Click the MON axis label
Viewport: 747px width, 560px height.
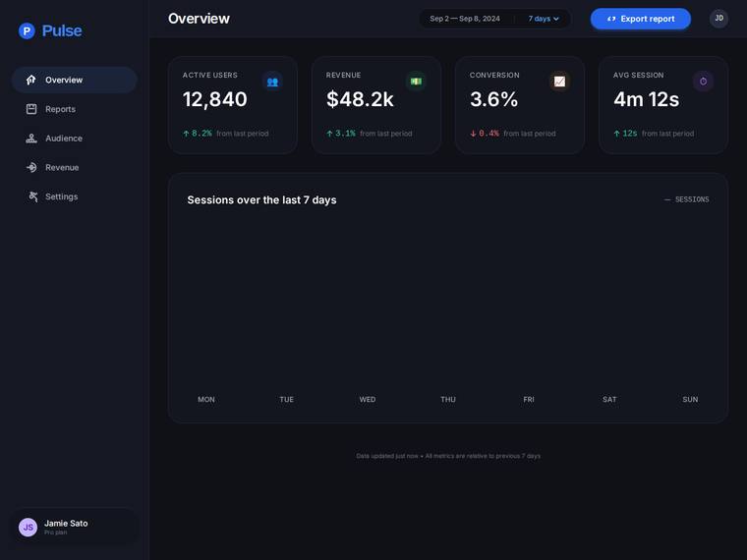tap(206, 400)
